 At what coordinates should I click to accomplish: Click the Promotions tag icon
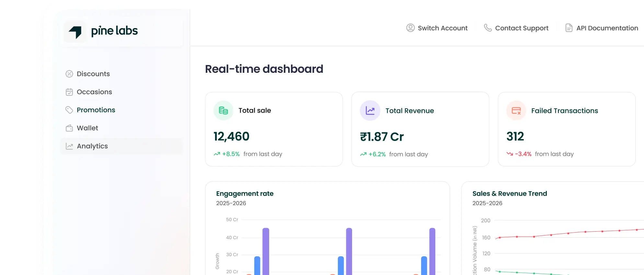tap(69, 110)
